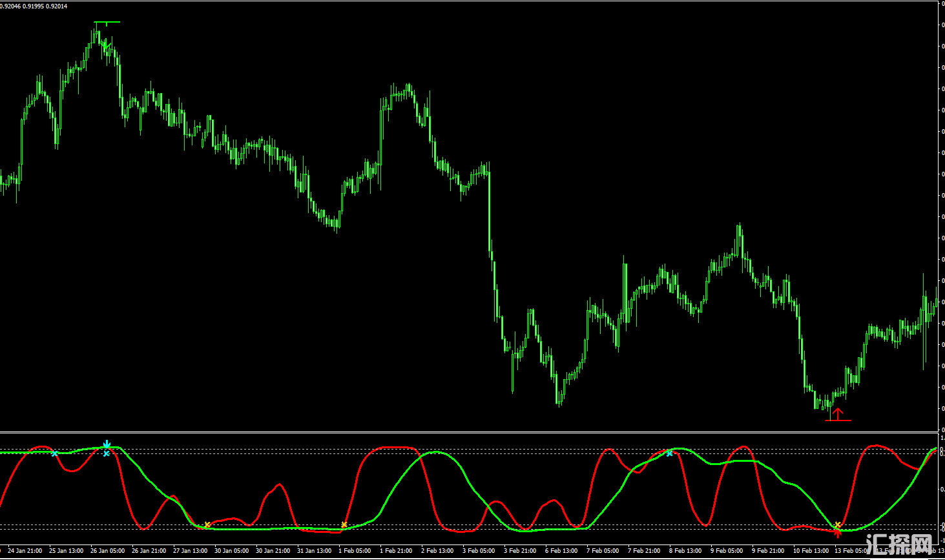Click the red up-arrow buy signal on the price chart
The height and width of the screenshot is (560, 945).
(838, 414)
